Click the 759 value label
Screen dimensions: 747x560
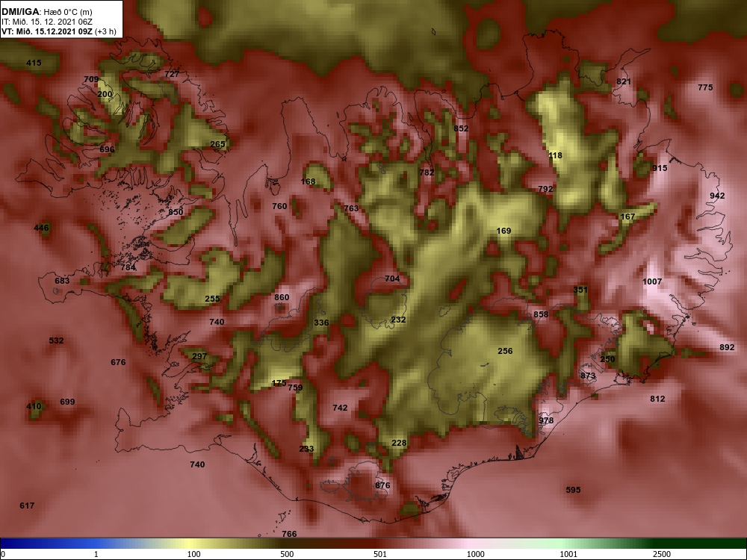[x=295, y=388]
